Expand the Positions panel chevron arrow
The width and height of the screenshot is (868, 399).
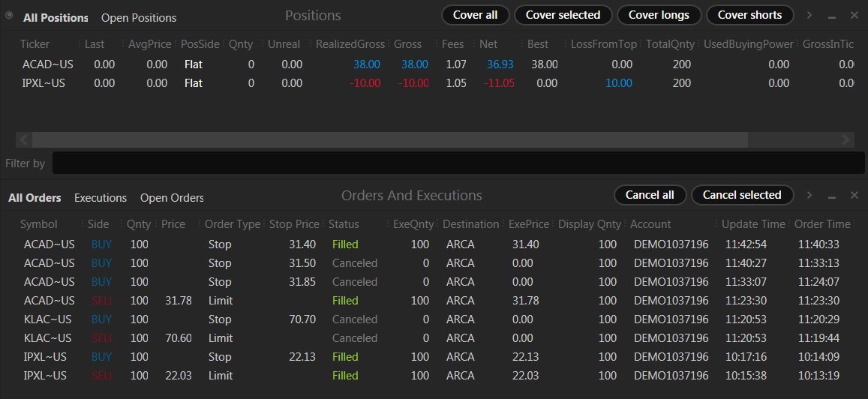[x=809, y=16]
